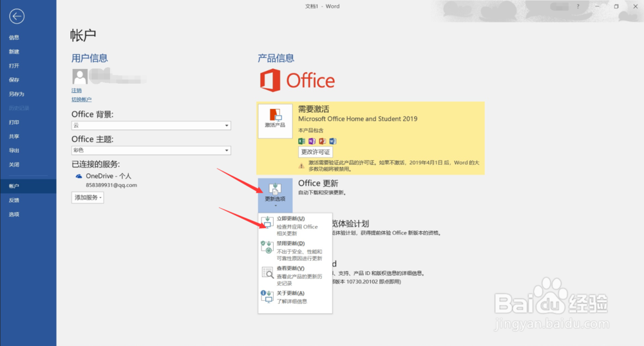Screen dimensions: 644x346
Task: Click the Microsoft Office Home and Student 2019 text
Action: click(x=357, y=119)
